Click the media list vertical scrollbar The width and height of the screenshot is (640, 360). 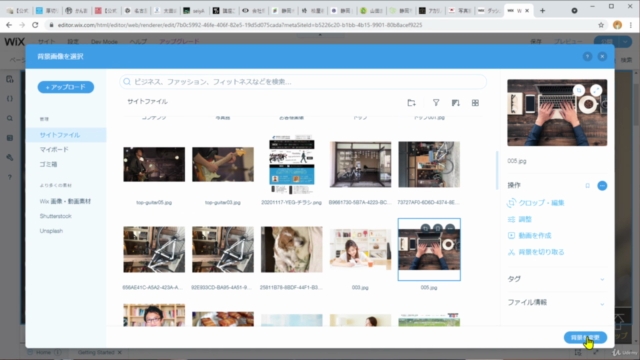click(497, 170)
